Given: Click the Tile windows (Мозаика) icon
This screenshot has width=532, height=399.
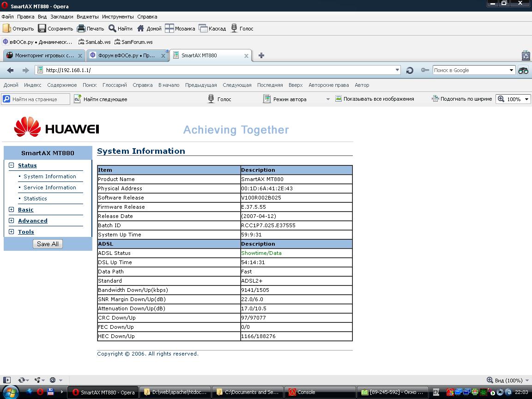Looking at the screenshot, I should coord(169,29).
